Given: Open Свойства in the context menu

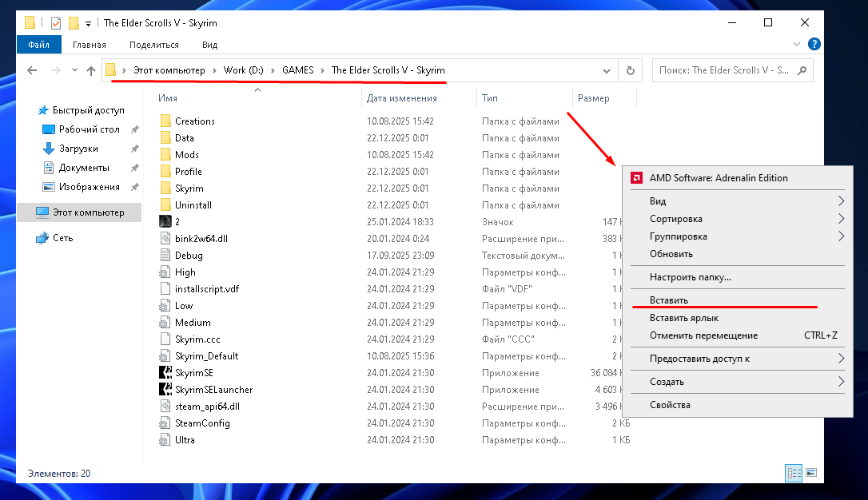Looking at the screenshot, I should pos(670,405).
